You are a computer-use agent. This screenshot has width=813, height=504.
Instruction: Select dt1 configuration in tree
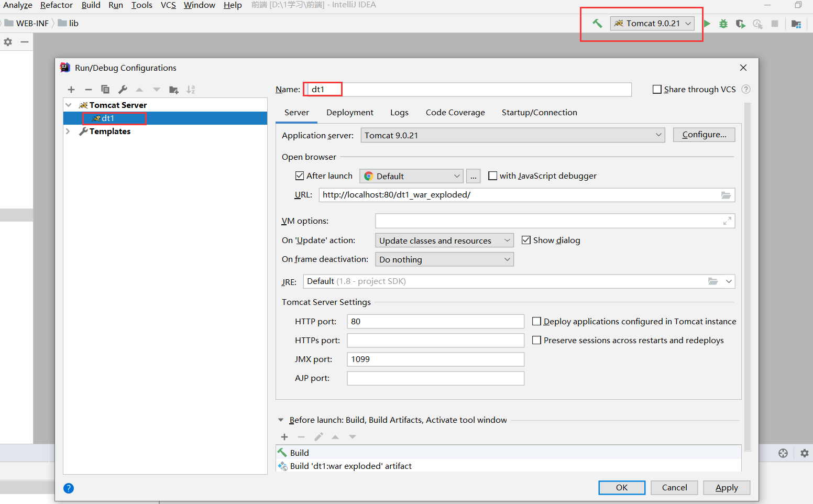[x=165, y=118]
